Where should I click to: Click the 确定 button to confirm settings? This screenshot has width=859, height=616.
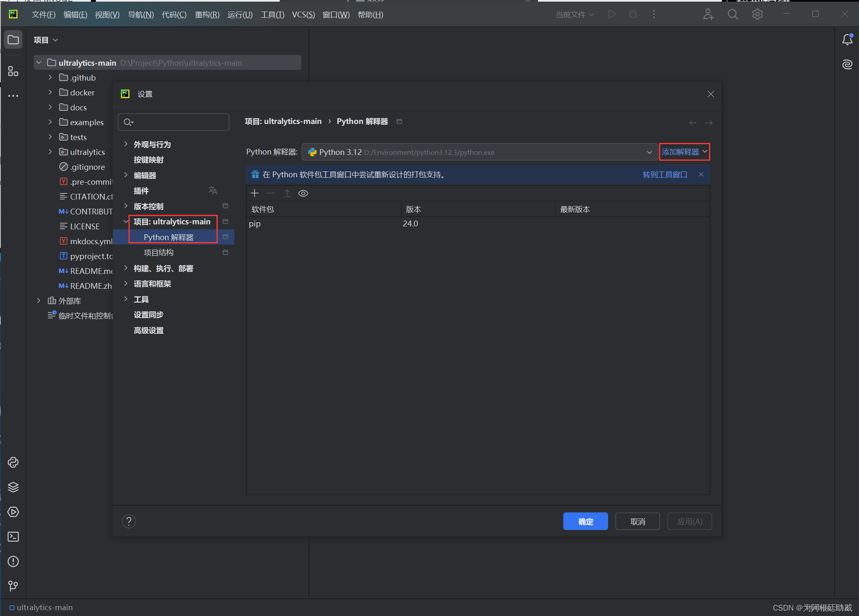585,521
